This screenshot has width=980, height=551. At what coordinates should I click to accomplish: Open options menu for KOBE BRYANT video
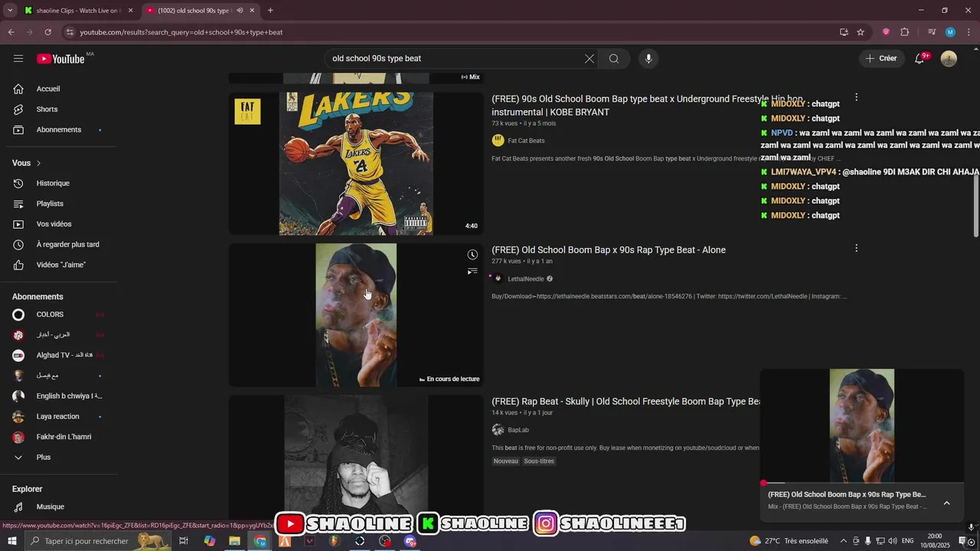point(856,97)
